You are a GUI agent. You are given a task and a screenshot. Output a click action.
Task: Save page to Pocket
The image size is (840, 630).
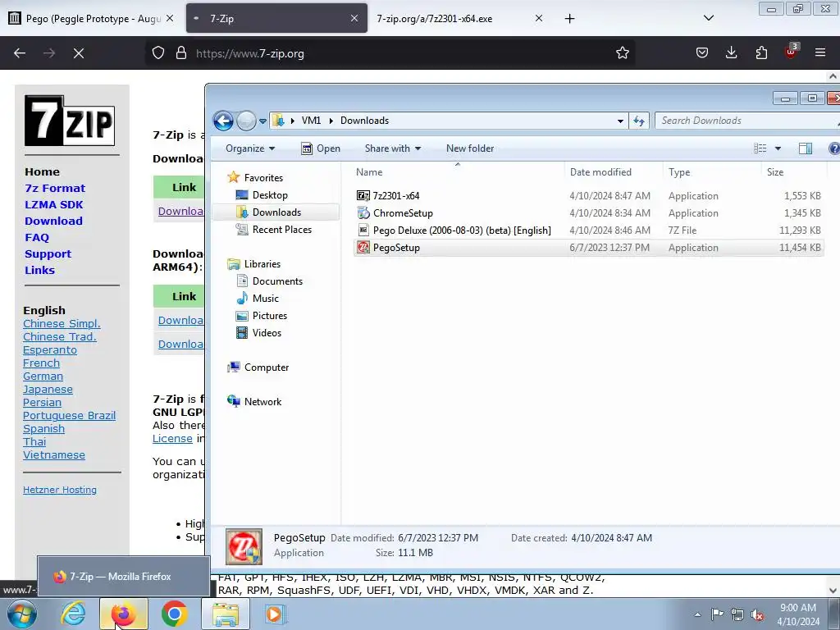pyautogui.click(x=702, y=53)
